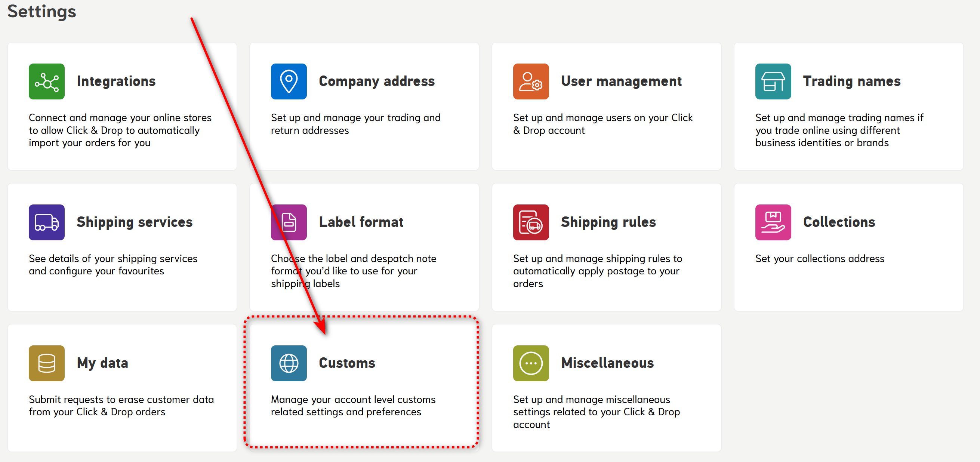Select 'Set your collections address' text
The image size is (980, 462).
(x=819, y=259)
